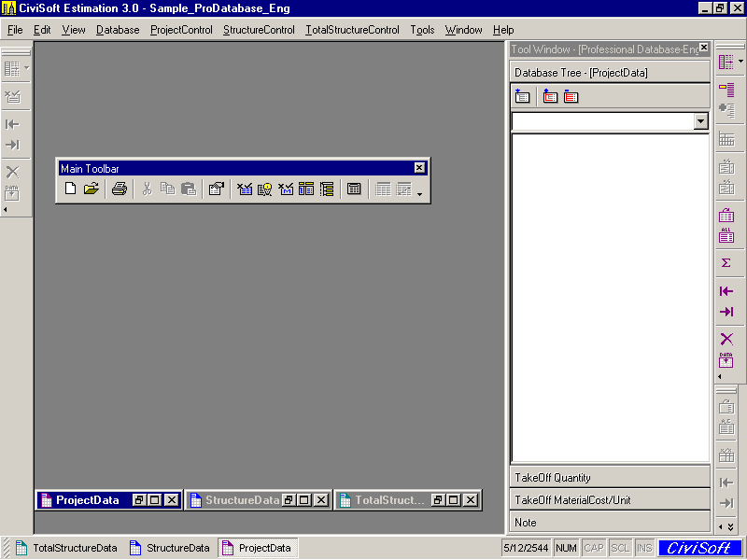Click the Open folder icon in Main Toolbar
Viewport: 747px width, 560px height.
click(x=91, y=189)
